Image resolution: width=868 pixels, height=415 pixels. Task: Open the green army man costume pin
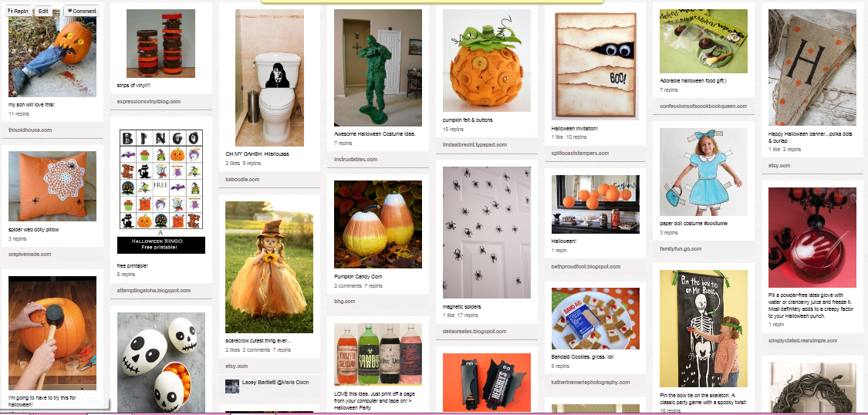pos(378,68)
